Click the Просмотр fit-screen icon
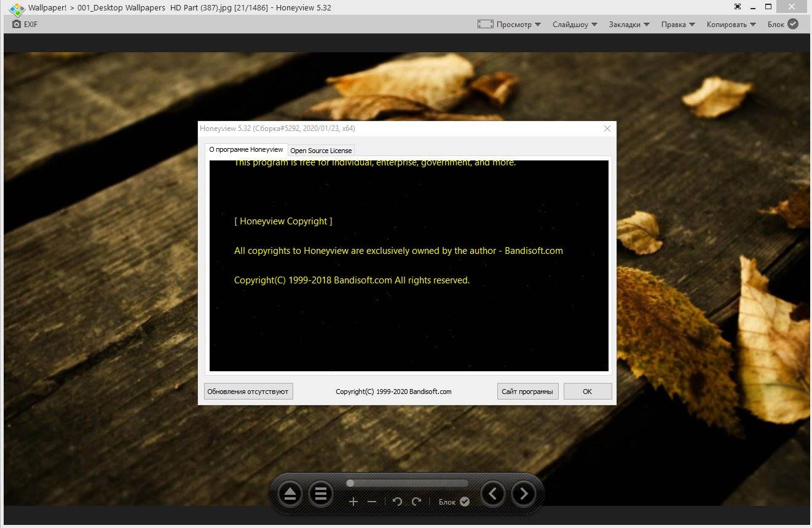Screen dimensions: 812x528 click(x=486, y=25)
